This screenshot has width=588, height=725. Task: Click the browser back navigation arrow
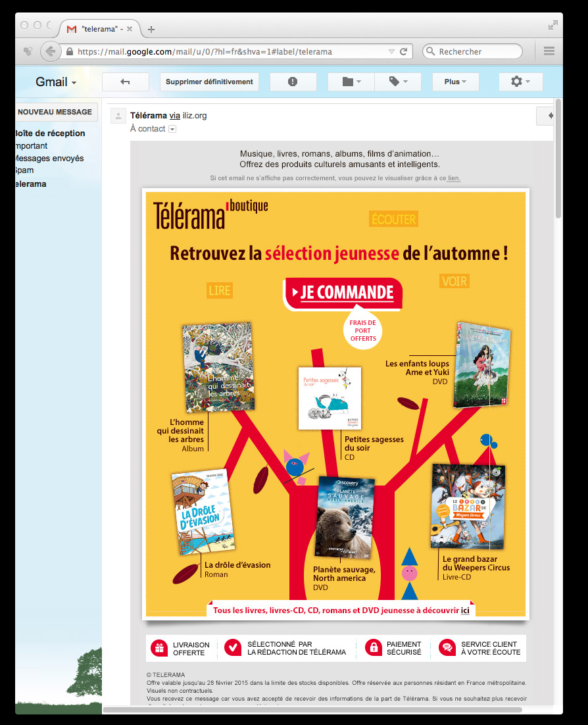pos(50,51)
